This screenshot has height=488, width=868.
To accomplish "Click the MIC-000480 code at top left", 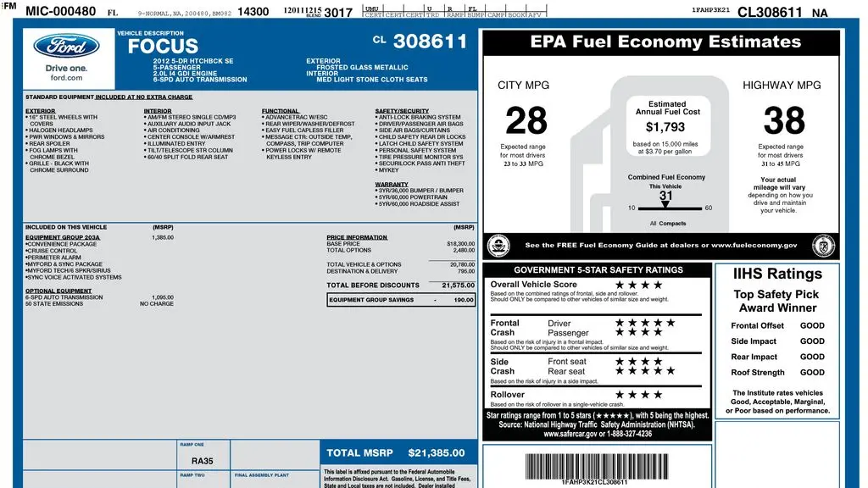I will 60,11.
